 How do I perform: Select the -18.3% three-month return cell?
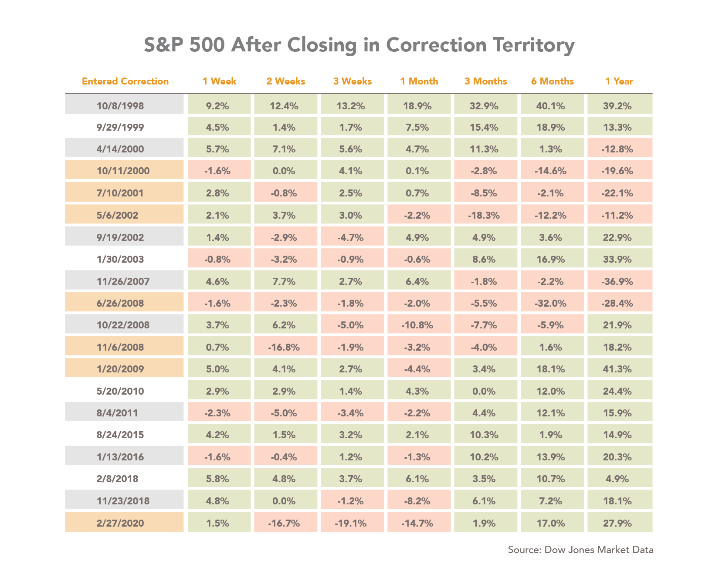[x=485, y=215]
